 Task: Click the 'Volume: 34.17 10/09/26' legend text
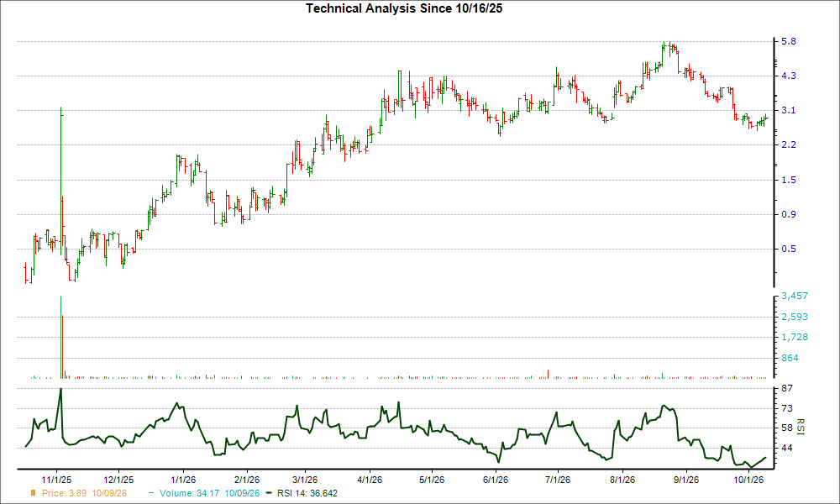click(209, 493)
